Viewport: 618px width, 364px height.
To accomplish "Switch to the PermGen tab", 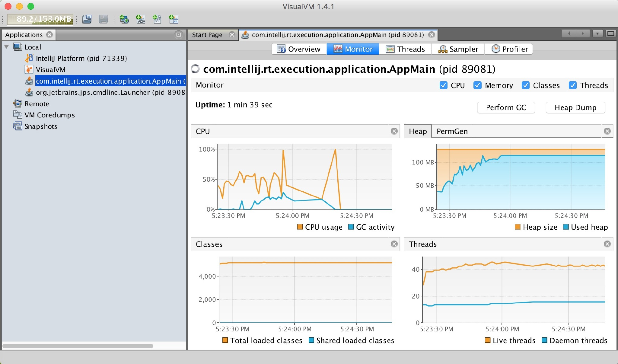I will tap(452, 131).
